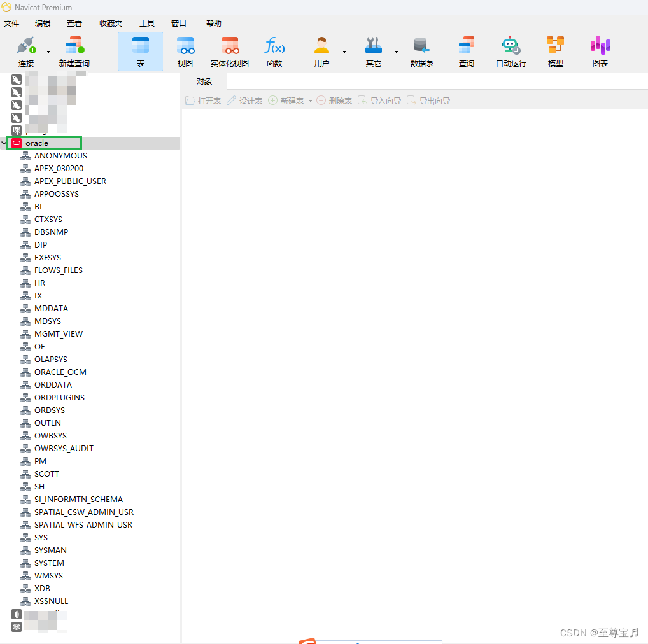Click the Data Pump (数据泵) icon

pyautogui.click(x=421, y=45)
